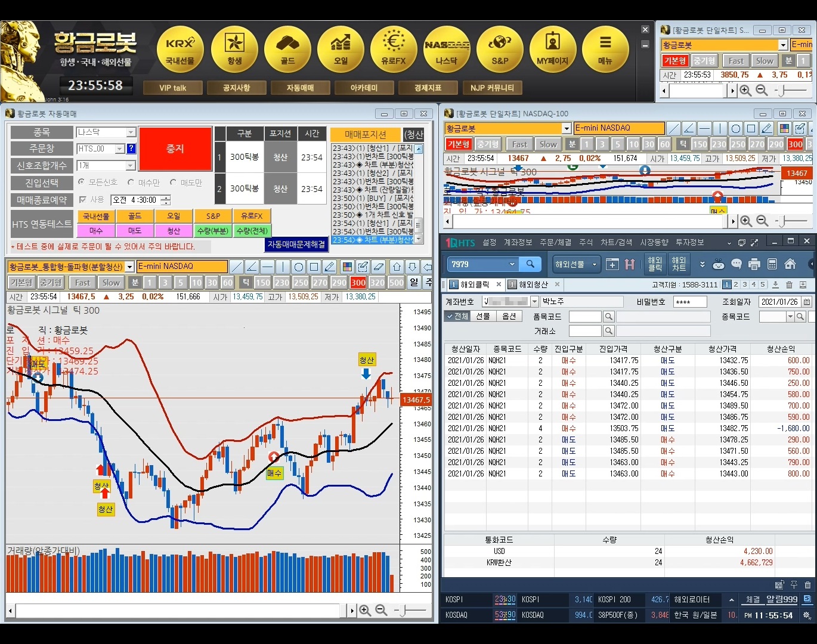Adjust NASDAQ-100 chart window zoom slider
This screenshot has width=817, height=644.
(791, 221)
